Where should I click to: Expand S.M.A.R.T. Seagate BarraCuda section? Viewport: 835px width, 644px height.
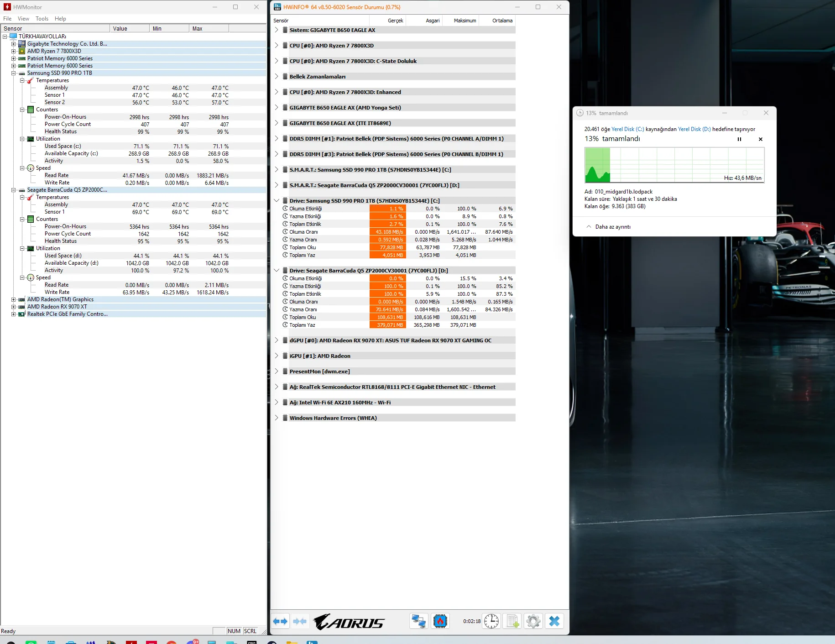click(277, 185)
